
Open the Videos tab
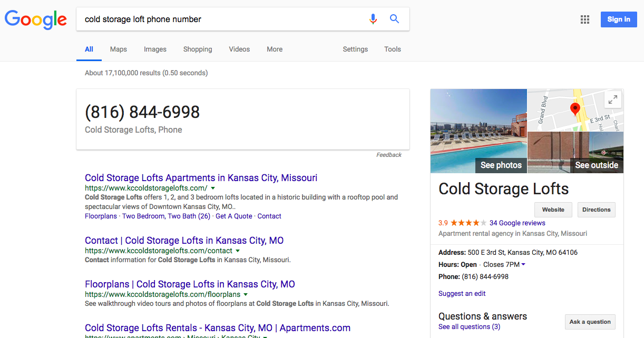pyautogui.click(x=239, y=49)
